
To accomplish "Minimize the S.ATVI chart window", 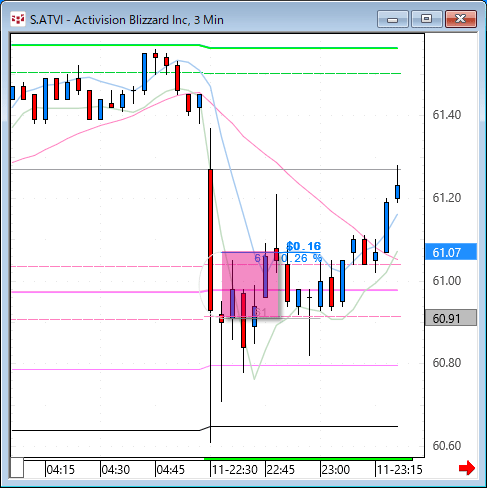I will (393, 20).
